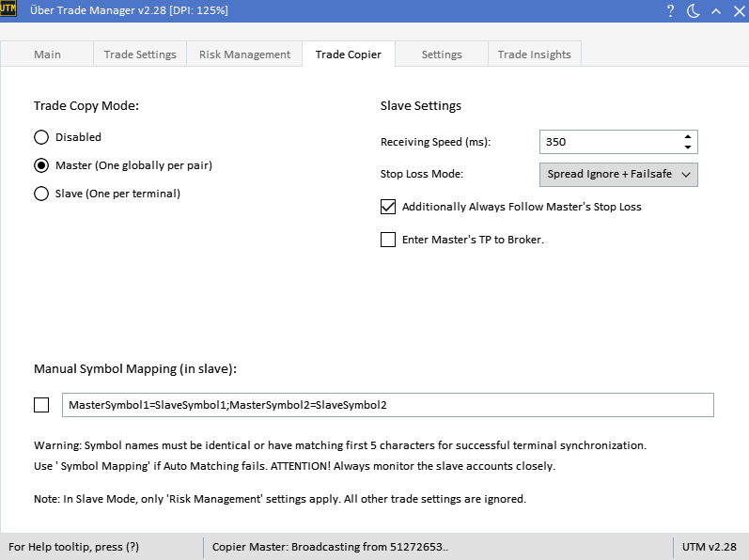Enable Enter Master's TP to Broker

tap(388, 240)
